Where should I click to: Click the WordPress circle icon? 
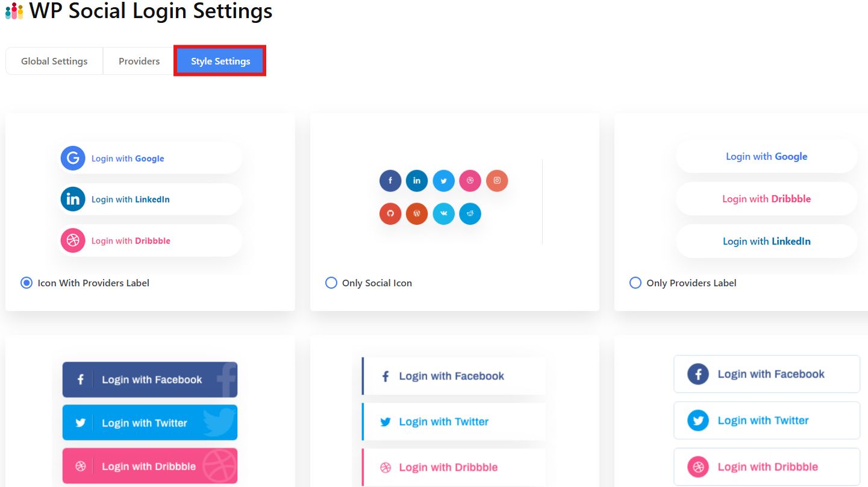417,214
